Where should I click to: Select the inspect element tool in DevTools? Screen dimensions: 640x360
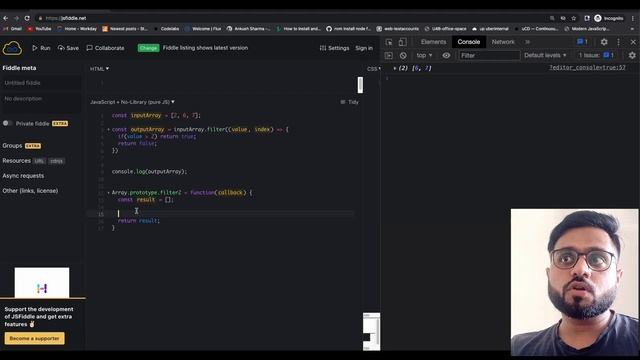pos(389,42)
